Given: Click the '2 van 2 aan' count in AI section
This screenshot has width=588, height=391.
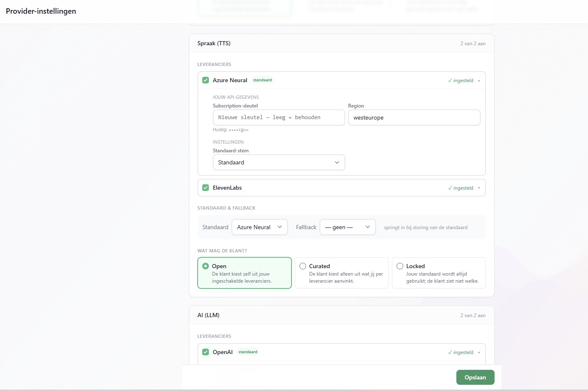Looking at the screenshot, I should (x=473, y=315).
